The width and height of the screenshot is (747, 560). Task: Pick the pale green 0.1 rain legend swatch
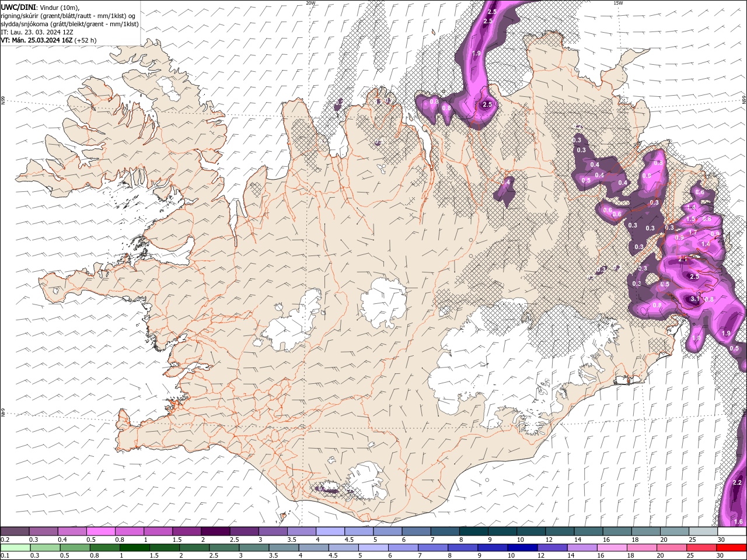point(15,547)
